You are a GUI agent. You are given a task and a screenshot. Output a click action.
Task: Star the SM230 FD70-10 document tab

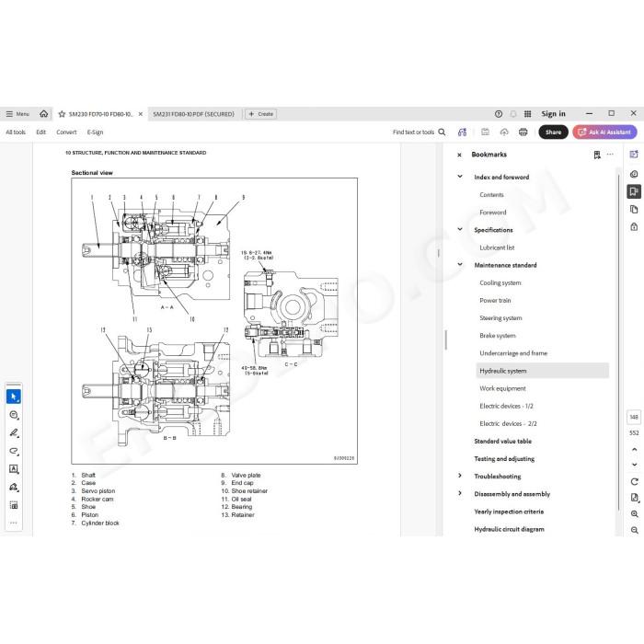point(62,114)
